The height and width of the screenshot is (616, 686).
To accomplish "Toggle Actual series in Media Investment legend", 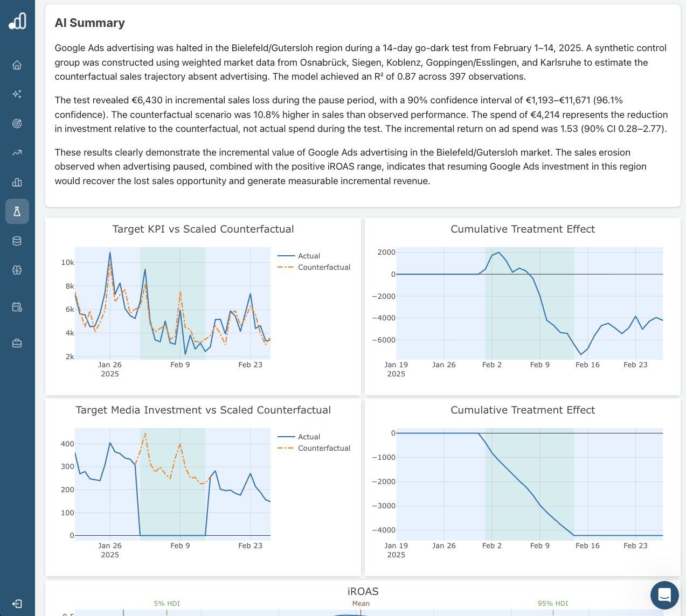I will tap(309, 437).
